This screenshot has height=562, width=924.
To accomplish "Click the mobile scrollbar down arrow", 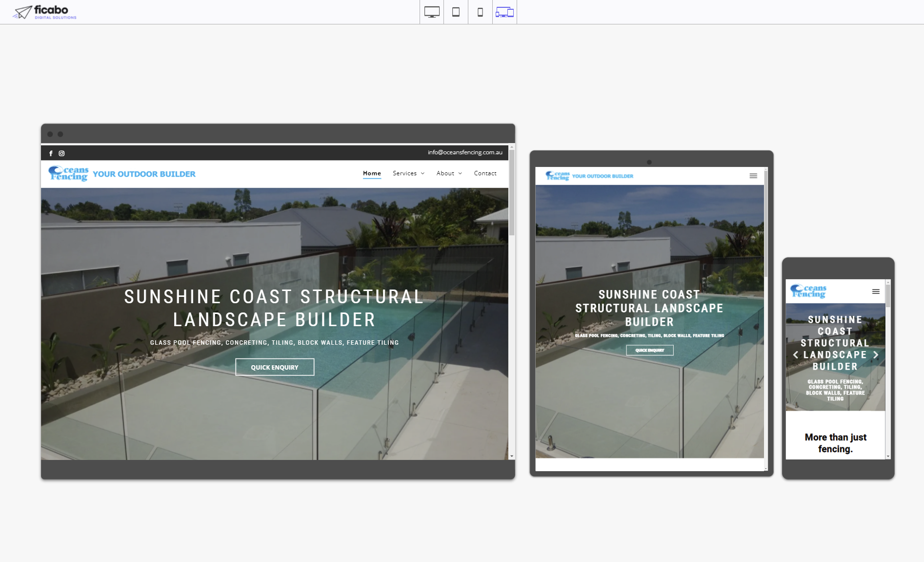I will point(888,456).
